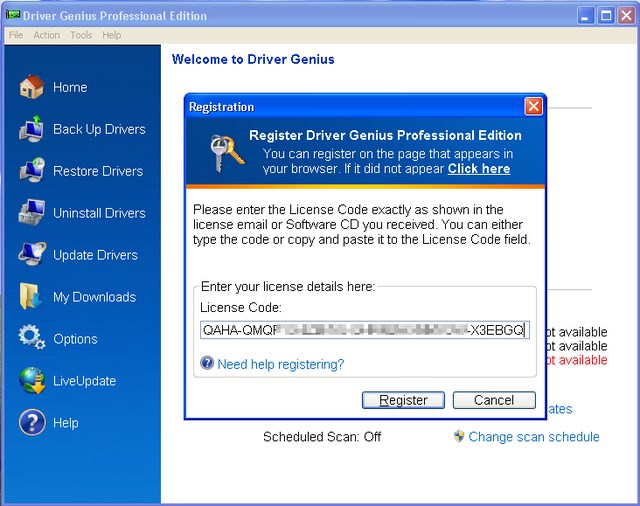Minimize the Driver Genius window
This screenshot has width=640, height=506.
[585, 16]
